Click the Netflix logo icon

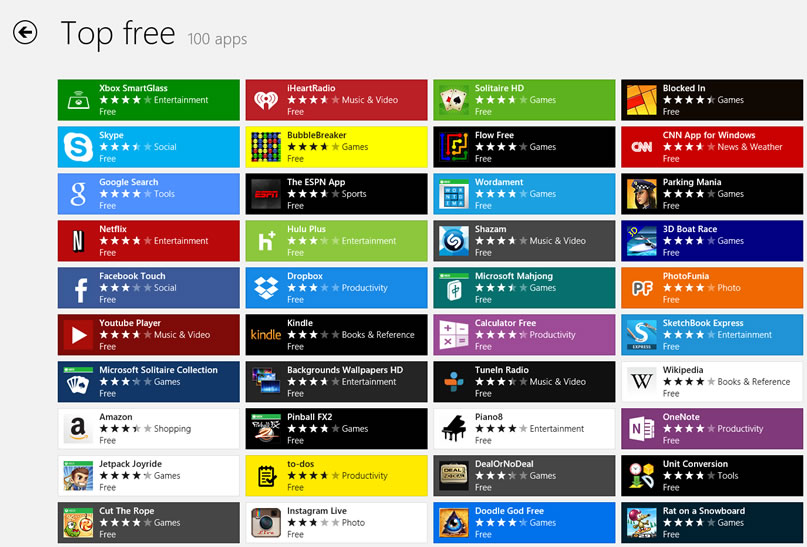point(77,241)
